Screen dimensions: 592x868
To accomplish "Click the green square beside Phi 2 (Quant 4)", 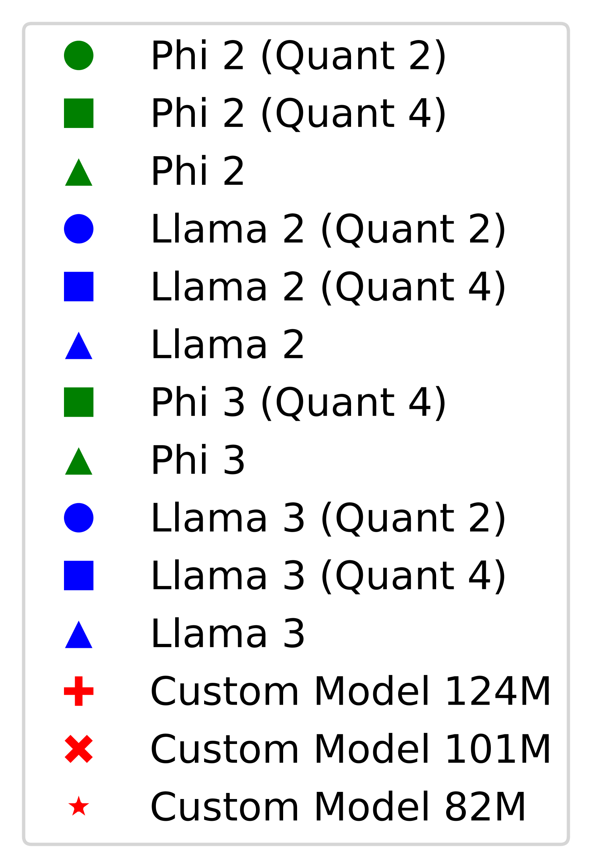I will point(79,113).
